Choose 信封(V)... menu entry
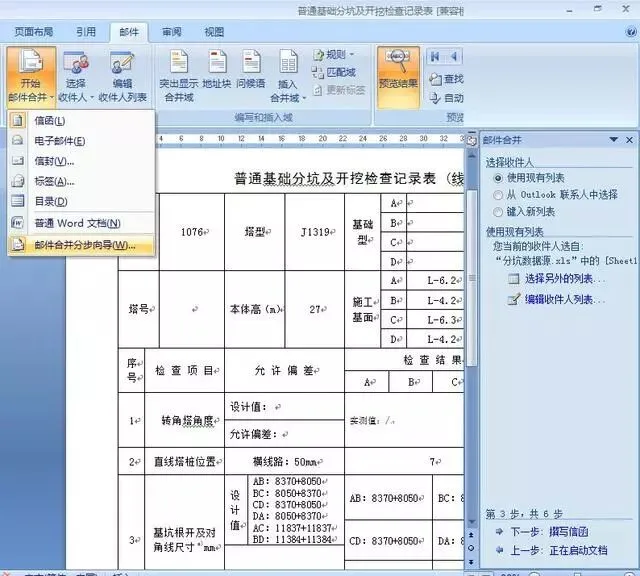 coord(81,161)
